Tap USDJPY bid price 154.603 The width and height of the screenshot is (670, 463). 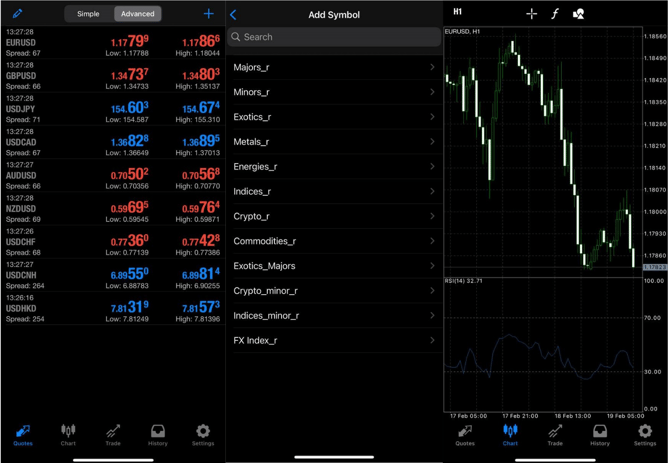click(129, 108)
